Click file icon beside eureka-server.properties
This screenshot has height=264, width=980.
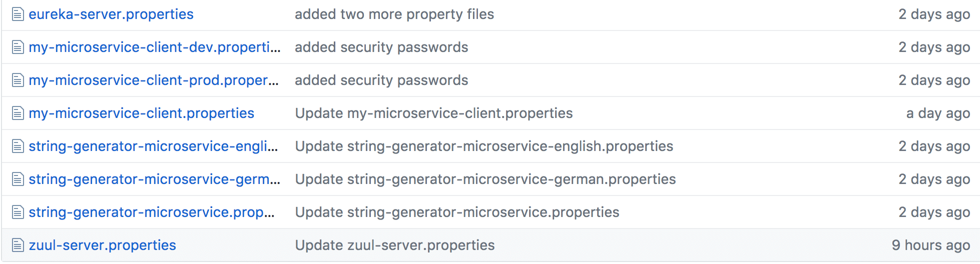18,14
